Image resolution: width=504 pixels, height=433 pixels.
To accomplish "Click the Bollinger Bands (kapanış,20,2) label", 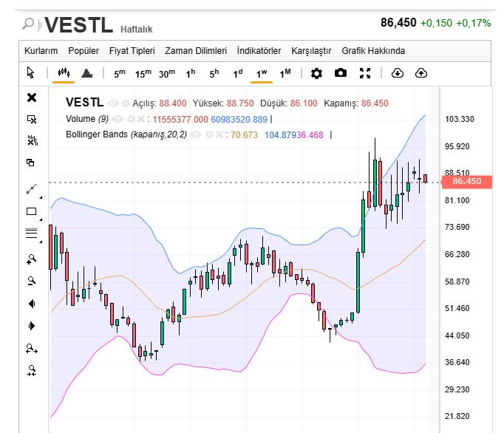I will click(126, 134).
